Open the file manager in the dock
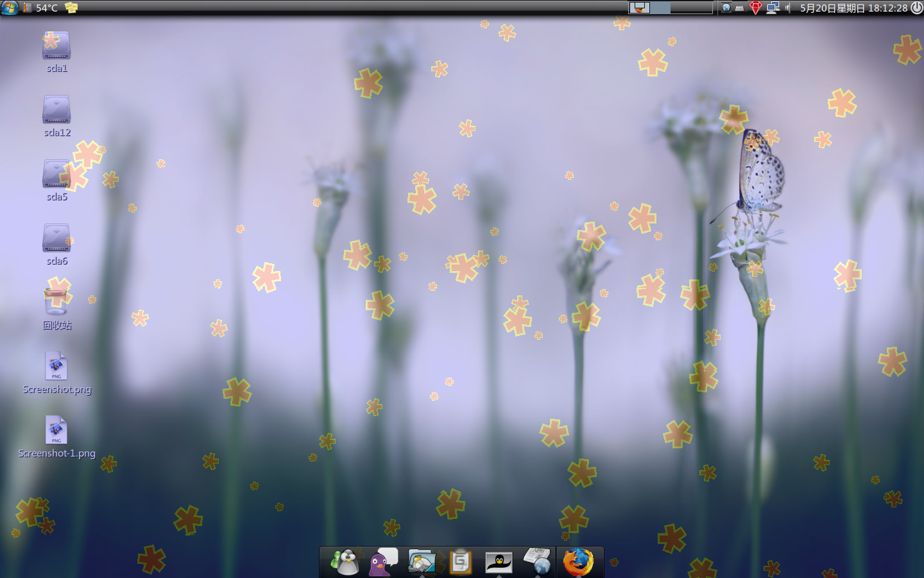 tap(422, 562)
